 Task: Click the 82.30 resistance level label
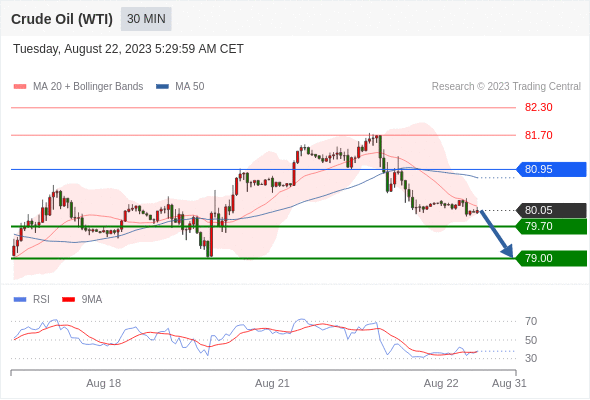[538, 107]
